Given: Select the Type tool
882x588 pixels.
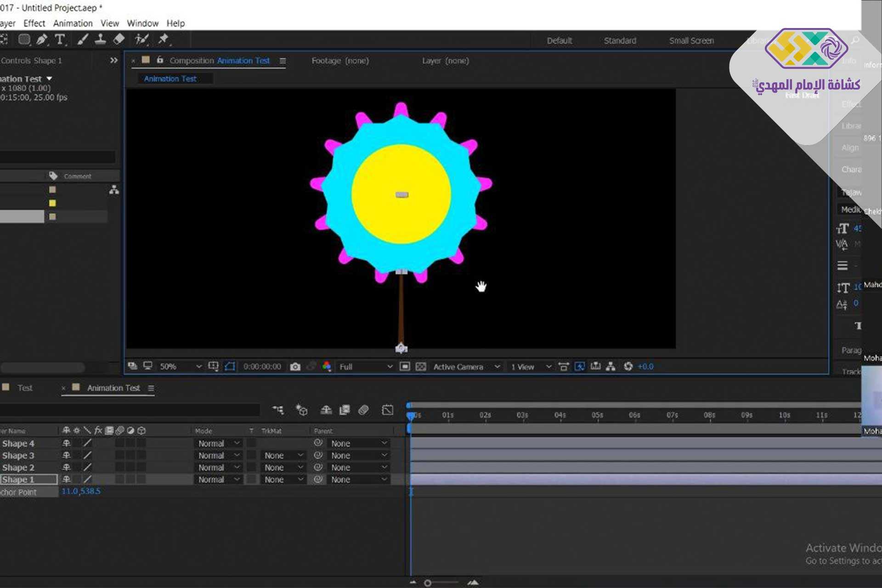Looking at the screenshot, I should click(60, 40).
